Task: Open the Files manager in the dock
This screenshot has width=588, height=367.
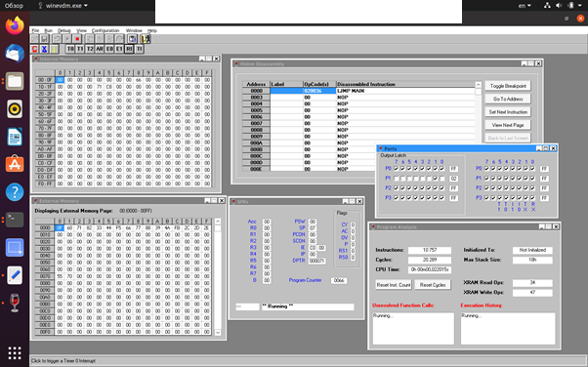Action: (15, 81)
